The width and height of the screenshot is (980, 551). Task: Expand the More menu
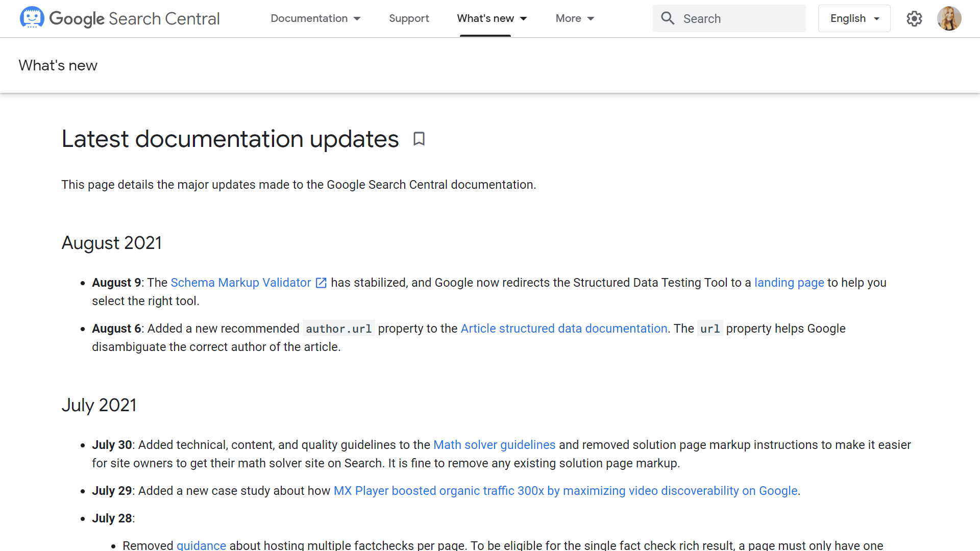[x=575, y=18]
